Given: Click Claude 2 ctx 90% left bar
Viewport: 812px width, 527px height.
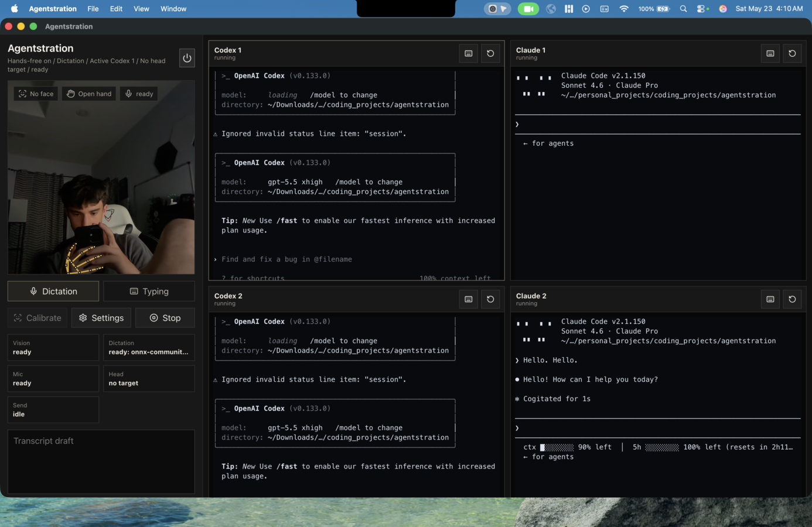Looking at the screenshot, I should click(567, 447).
